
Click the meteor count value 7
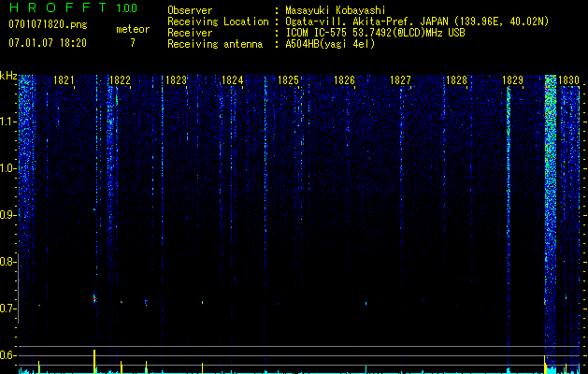133,43
